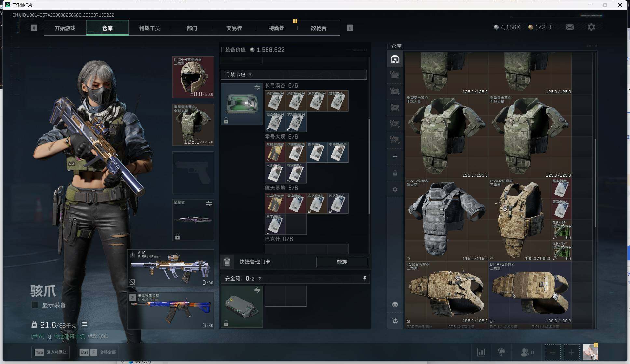Select the 仓库 tab
This screenshot has height=364, width=630.
coord(107,28)
